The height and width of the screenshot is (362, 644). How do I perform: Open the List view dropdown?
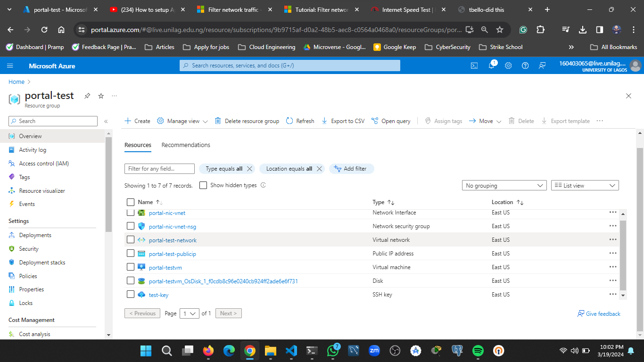pos(585,186)
